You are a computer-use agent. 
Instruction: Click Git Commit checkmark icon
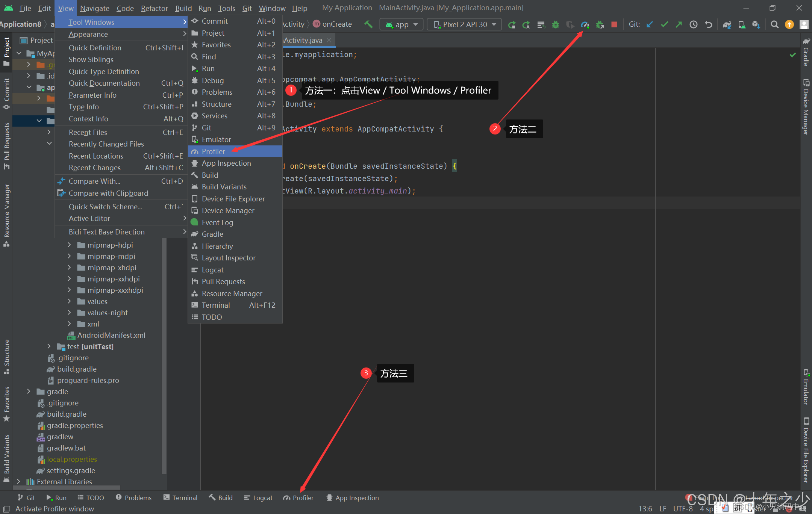pyautogui.click(x=664, y=24)
